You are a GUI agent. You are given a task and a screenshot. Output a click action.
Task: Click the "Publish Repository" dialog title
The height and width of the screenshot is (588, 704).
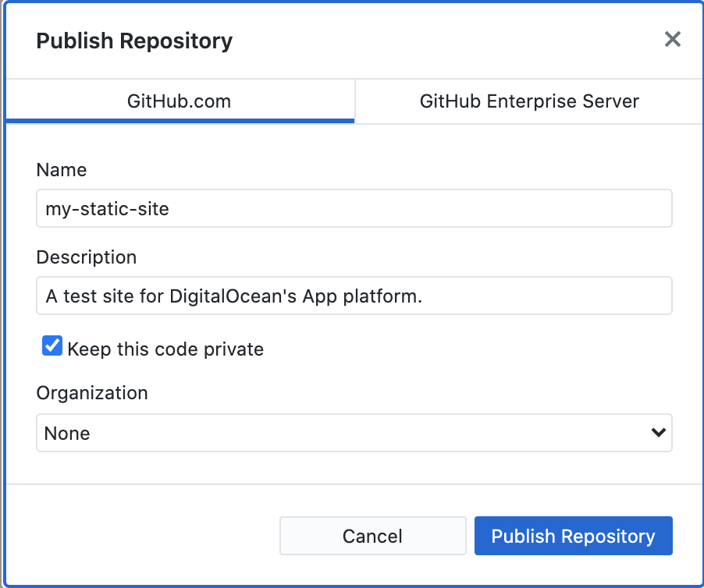point(134,41)
